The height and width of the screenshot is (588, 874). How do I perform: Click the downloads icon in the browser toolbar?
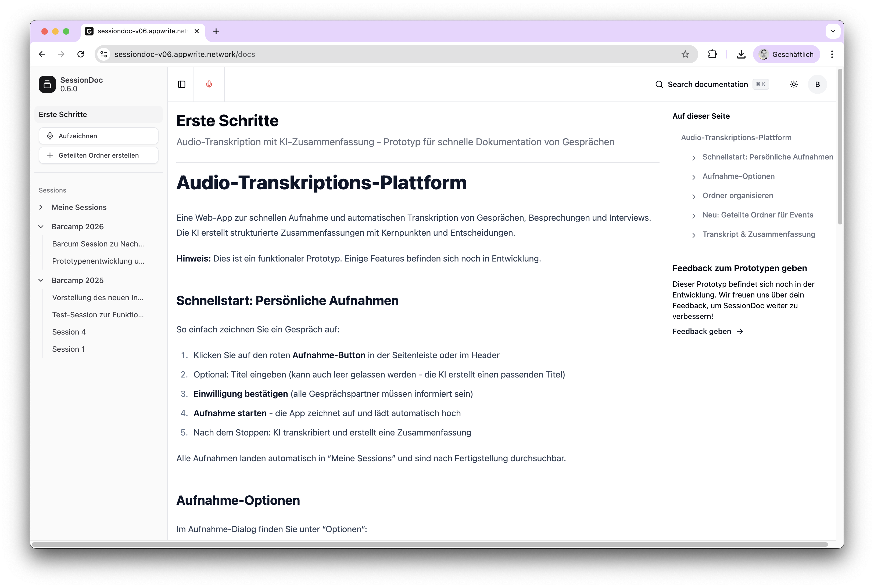point(741,54)
